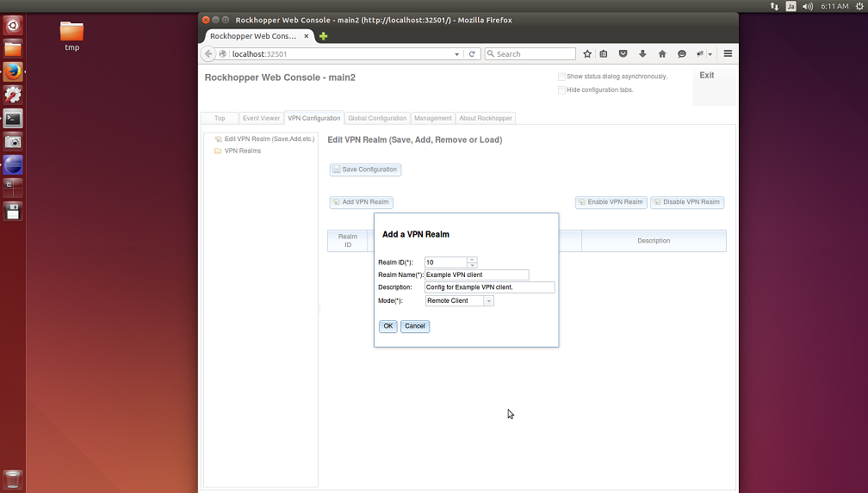Open Firefox hamburger menu
The width and height of the screenshot is (868, 493).
(x=728, y=53)
